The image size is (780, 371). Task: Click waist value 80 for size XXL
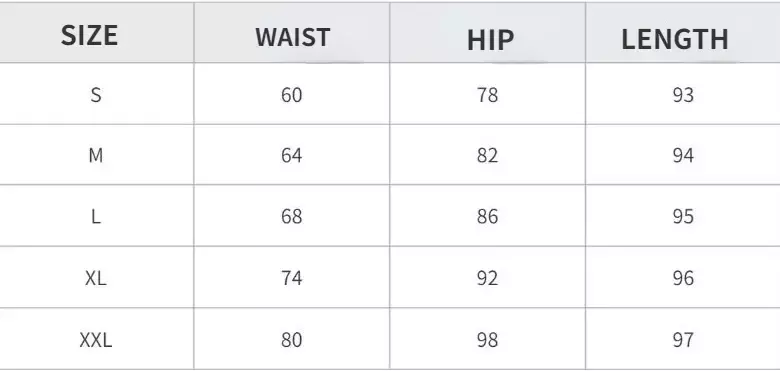(292, 340)
